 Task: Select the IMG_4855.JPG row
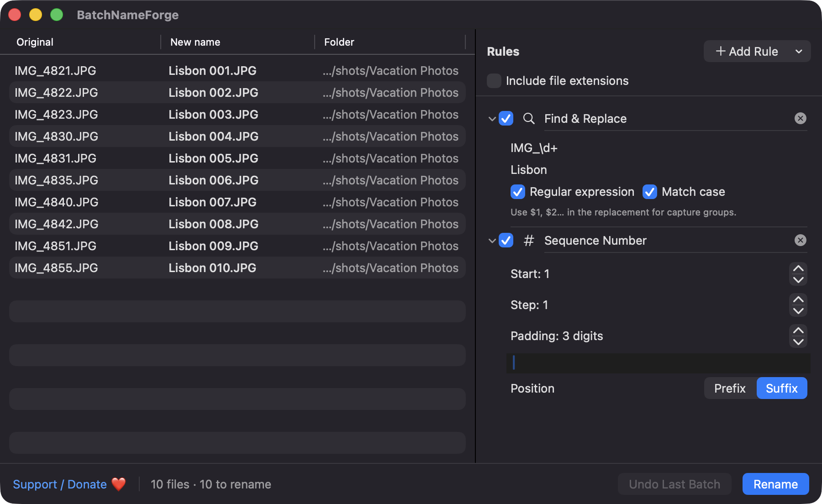pyautogui.click(x=237, y=268)
